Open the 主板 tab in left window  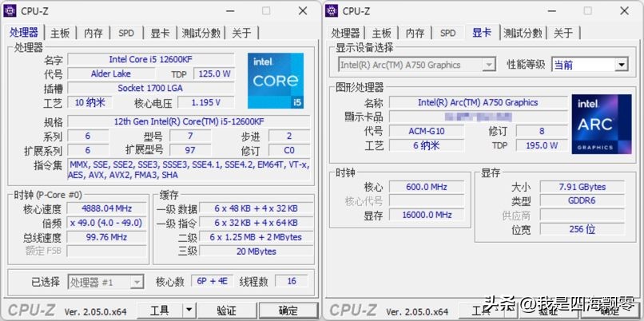click(x=60, y=34)
